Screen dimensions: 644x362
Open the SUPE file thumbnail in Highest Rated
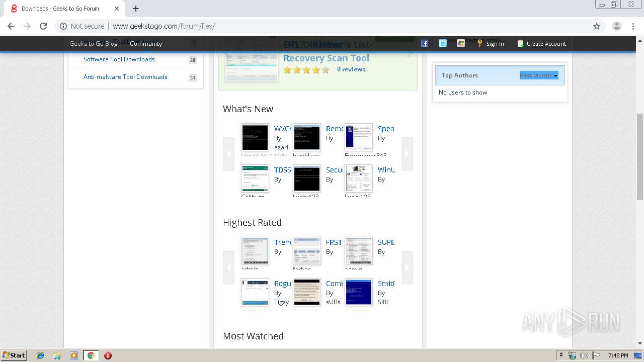359,251
